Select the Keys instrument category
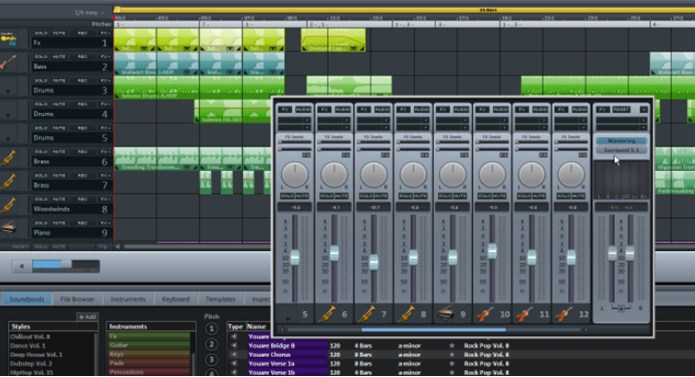Screen dimensions: 695x377 click(148, 354)
